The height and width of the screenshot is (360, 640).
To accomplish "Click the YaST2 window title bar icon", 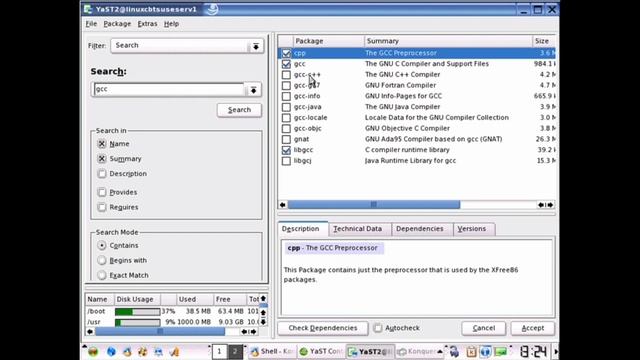I will click(x=88, y=9).
